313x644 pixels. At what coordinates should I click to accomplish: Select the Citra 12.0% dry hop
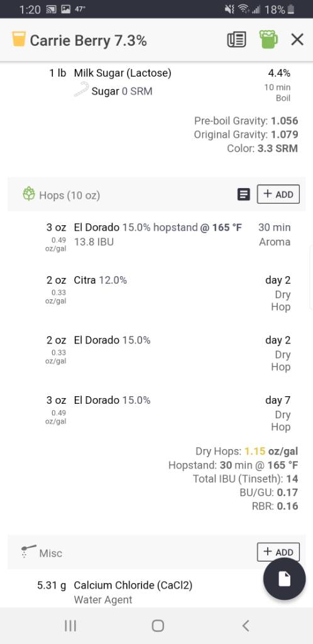[x=156, y=294]
